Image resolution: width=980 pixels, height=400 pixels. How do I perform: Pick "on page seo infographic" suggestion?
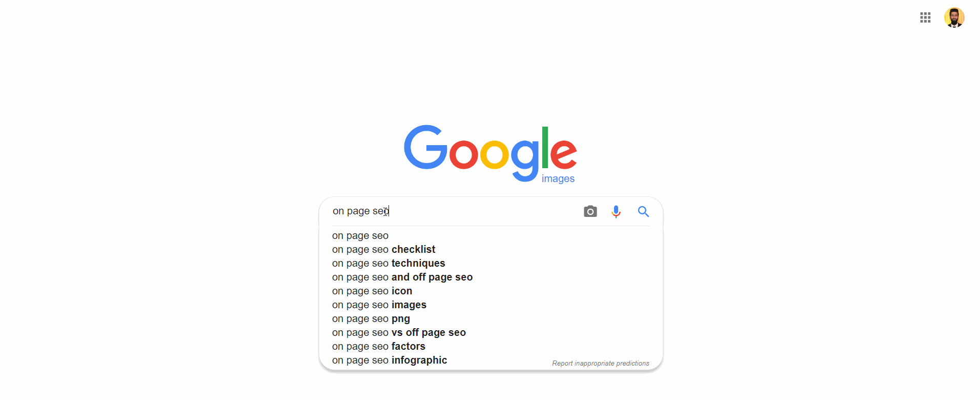click(x=390, y=361)
